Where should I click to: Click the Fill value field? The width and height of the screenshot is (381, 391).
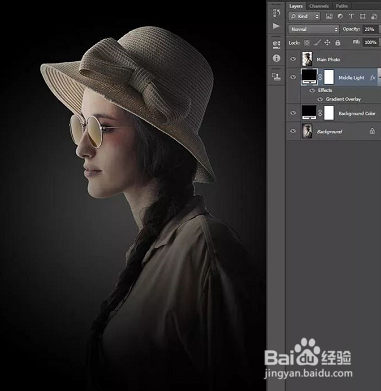pyautogui.click(x=371, y=43)
